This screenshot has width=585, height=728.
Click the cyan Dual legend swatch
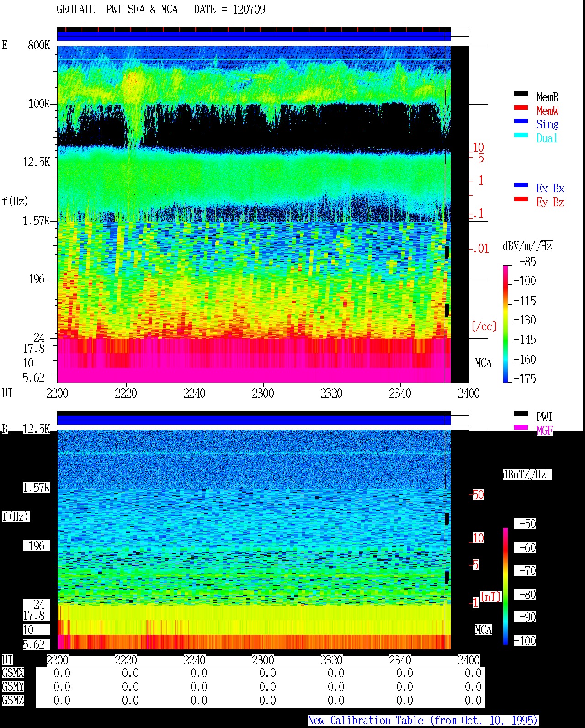coord(521,135)
